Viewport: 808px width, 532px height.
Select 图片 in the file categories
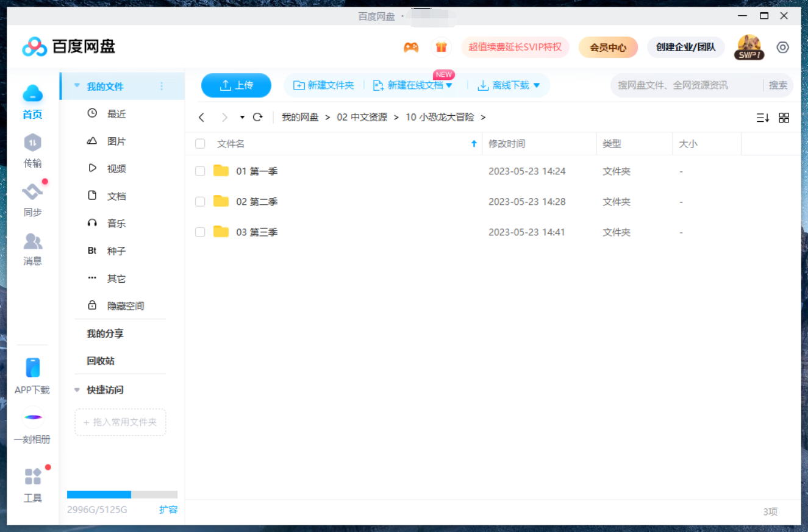pyautogui.click(x=116, y=141)
